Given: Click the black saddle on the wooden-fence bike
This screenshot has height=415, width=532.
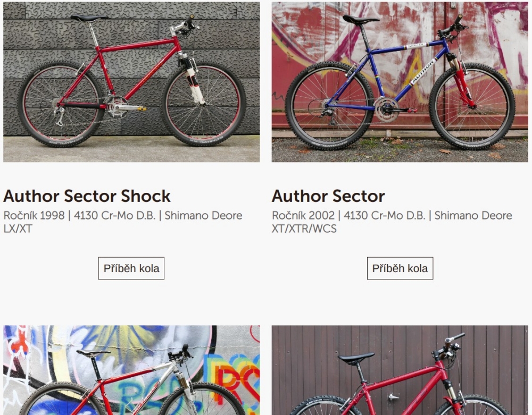Looking at the screenshot, I should pos(356,357).
